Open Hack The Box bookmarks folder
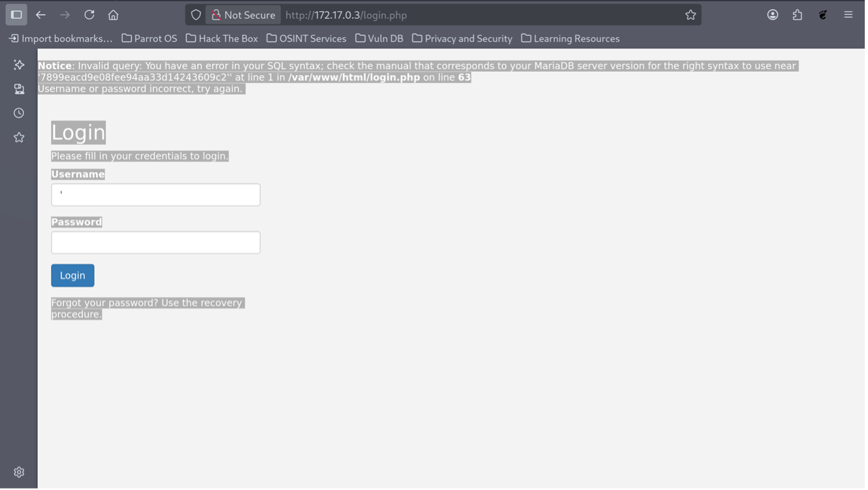Viewport: 868px width, 490px height. coord(222,38)
